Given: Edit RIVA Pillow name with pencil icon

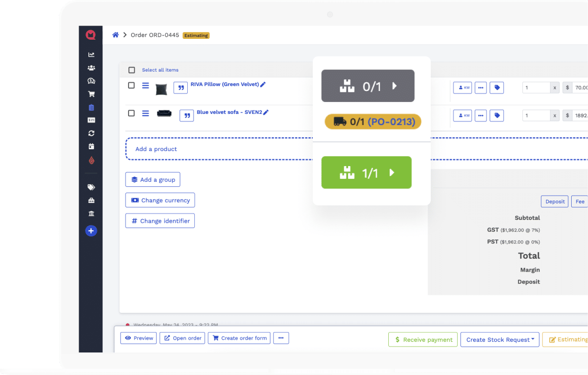Looking at the screenshot, I should tap(263, 84).
